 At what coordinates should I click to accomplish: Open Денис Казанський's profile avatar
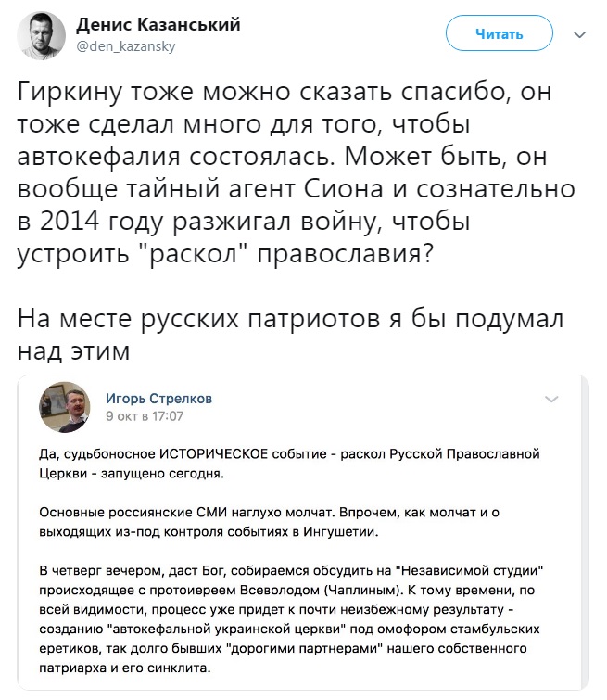tap(41, 35)
